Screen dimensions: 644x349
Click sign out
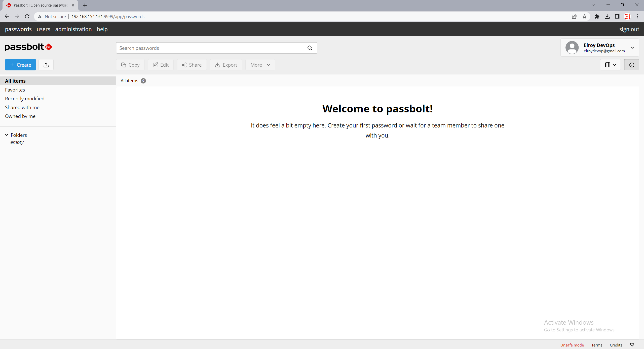629,29
